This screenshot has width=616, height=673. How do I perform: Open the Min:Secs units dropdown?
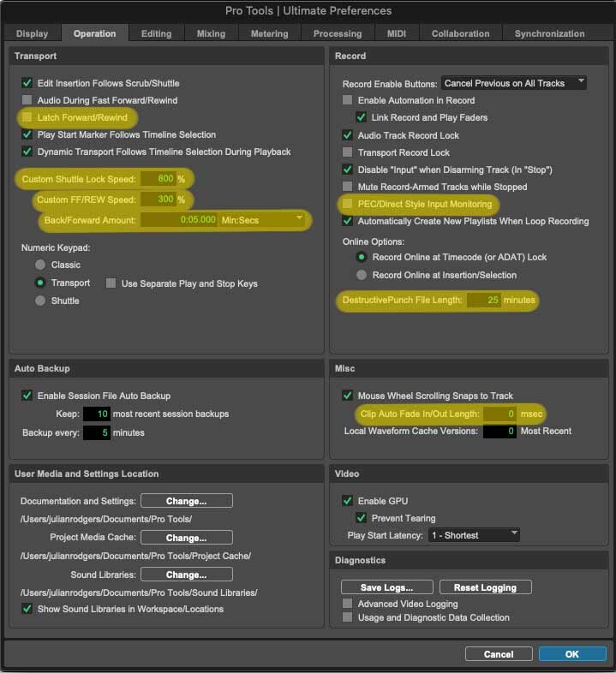click(x=261, y=220)
